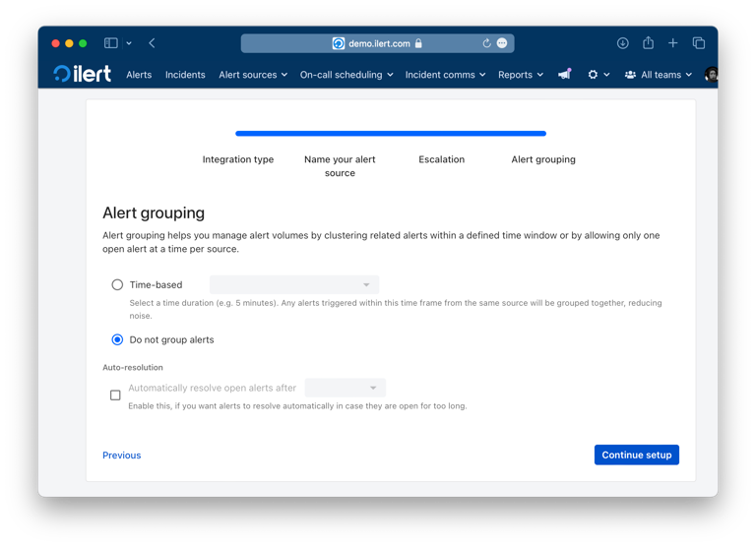Click the Previous link

tap(121, 455)
